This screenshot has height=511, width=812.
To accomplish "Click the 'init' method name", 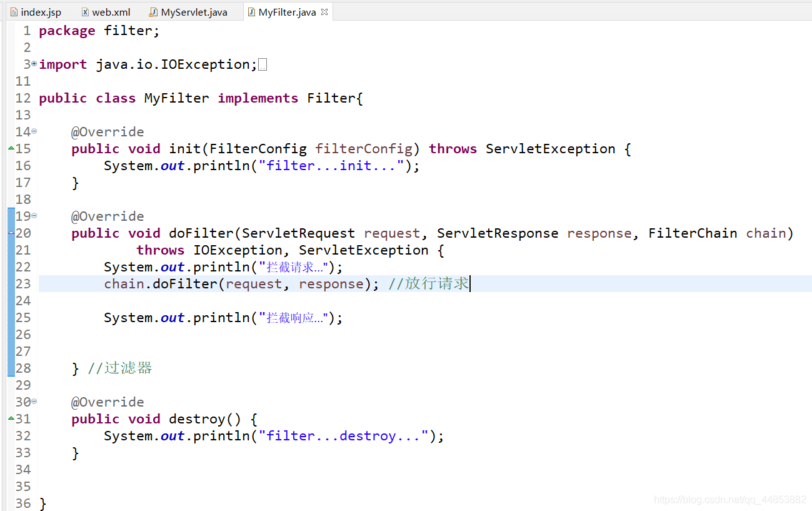I will point(185,149).
